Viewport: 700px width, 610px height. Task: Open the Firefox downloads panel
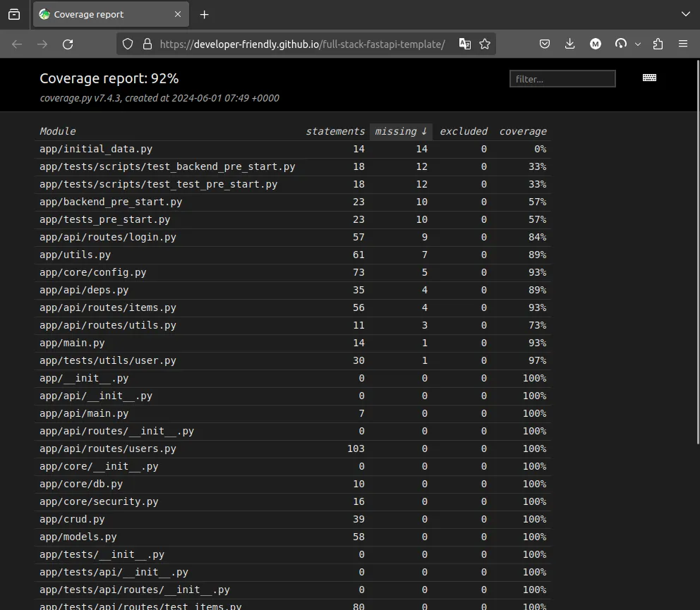coord(570,44)
